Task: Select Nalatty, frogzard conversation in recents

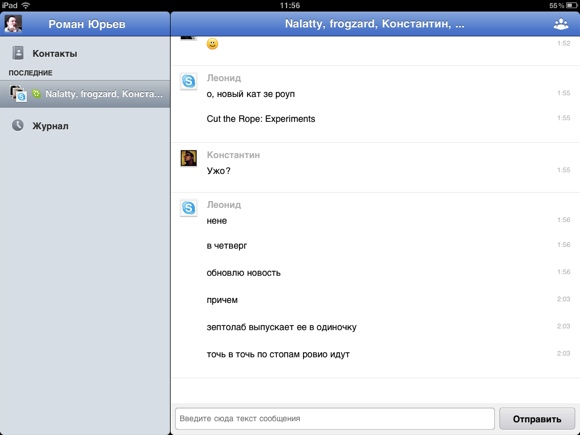Action: (x=85, y=94)
